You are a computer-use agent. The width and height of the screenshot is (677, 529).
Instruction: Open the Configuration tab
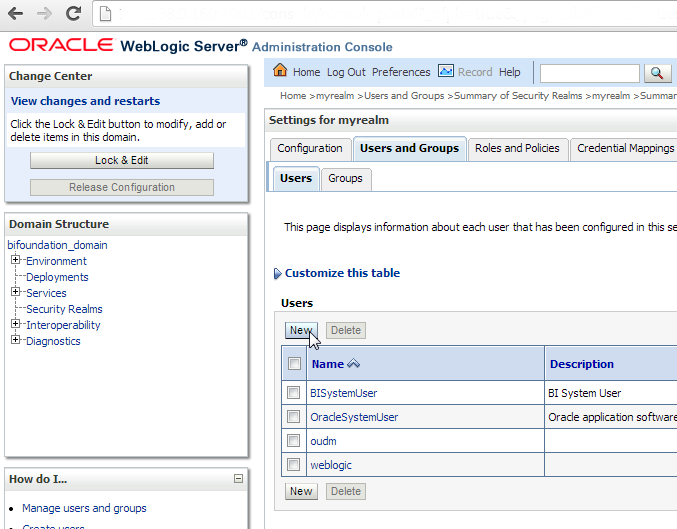click(x=310, y=149)
